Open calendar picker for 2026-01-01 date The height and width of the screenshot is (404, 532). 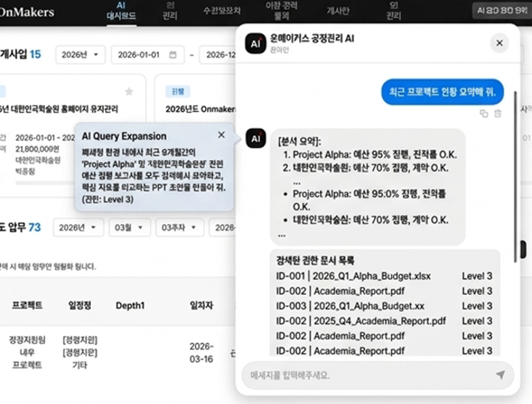coord(172,54)
